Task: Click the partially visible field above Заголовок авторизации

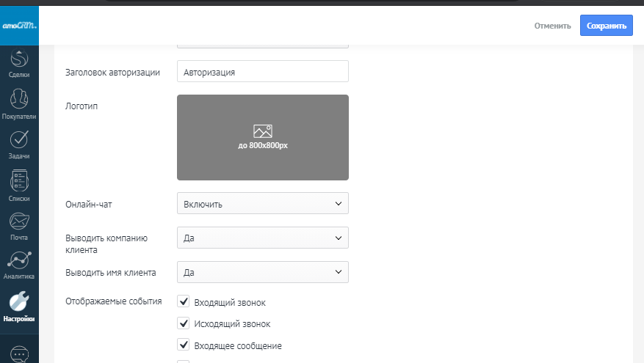Action: click(262, 47)
